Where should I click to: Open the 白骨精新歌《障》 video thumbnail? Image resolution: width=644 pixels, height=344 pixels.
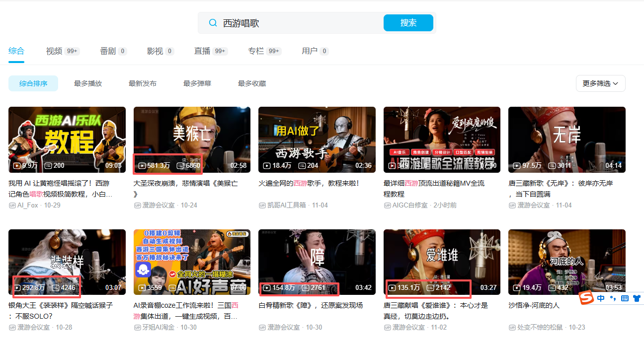coord(317,262)
